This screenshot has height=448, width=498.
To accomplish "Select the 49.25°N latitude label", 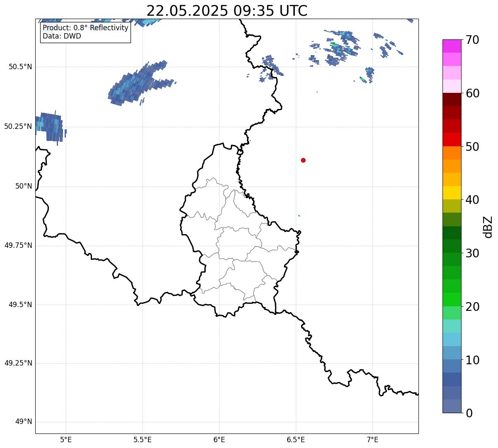I will (18, 363).
